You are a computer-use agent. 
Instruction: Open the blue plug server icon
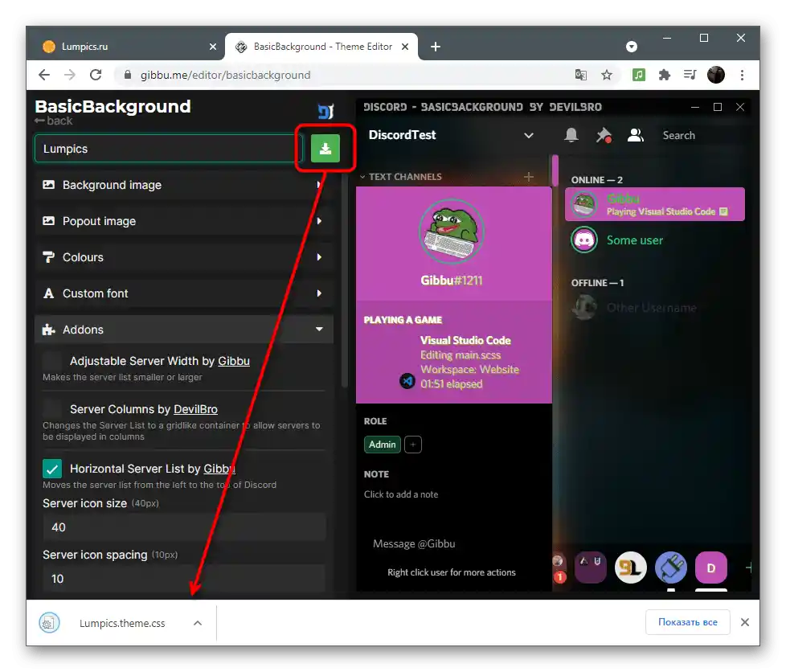click(x=671, y=568)
